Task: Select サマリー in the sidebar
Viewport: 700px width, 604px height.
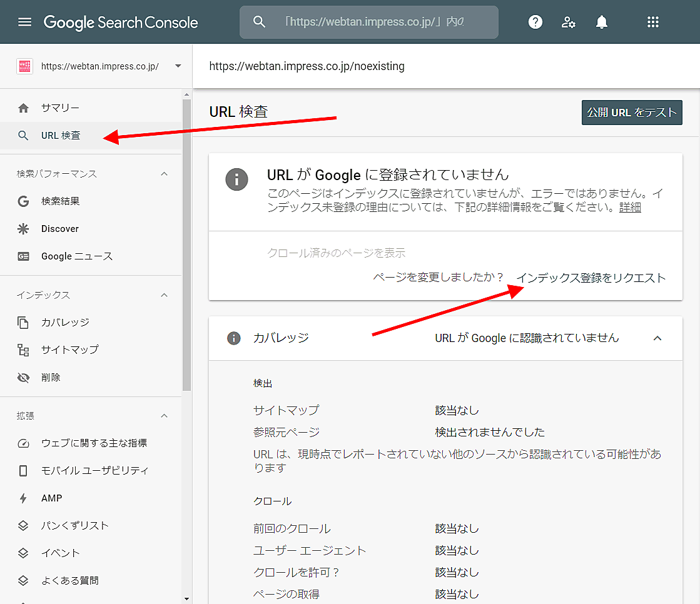Action: (x=60, y=108)
